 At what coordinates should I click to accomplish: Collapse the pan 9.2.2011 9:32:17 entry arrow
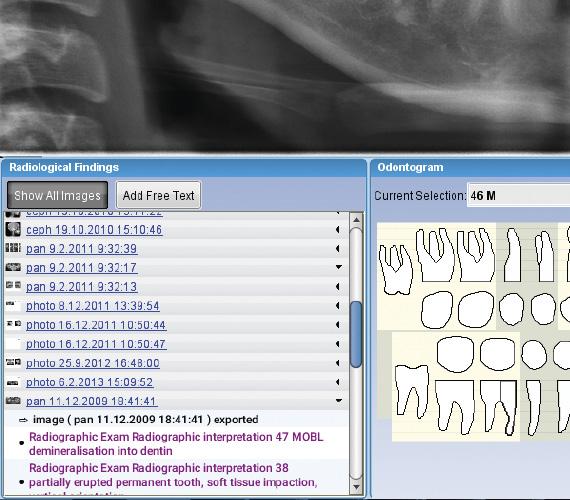click(338, 267)
